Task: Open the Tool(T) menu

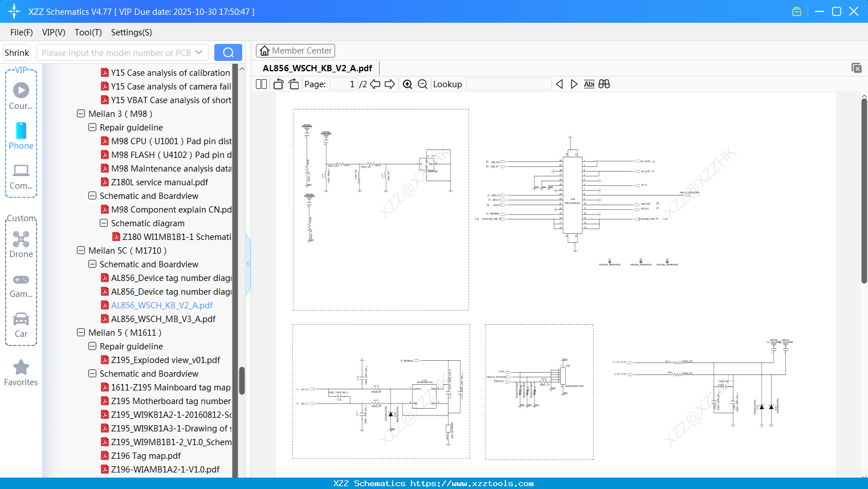Action: pyautogui.click(x=88, y=32)
